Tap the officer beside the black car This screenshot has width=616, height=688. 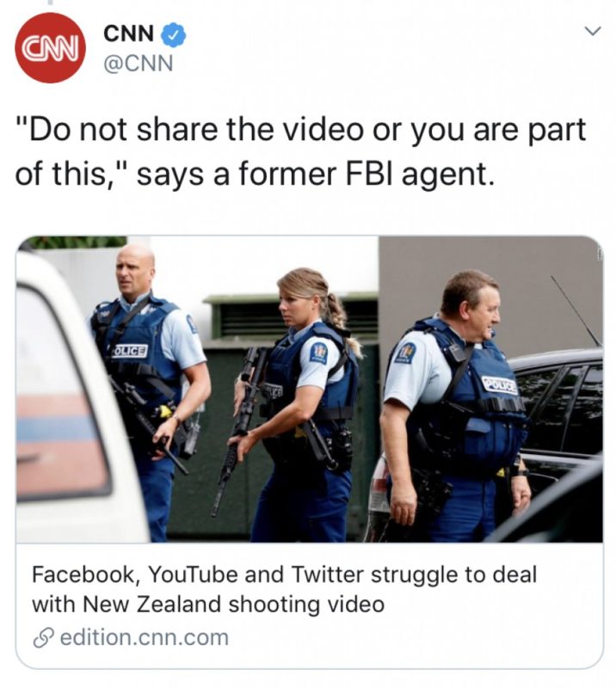coord(457,408)
